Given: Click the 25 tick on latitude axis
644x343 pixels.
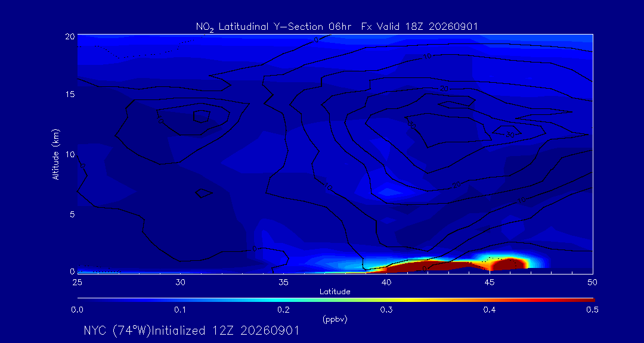Looking at the screenshot, I should pyautogui.click(x=77, y=282).
